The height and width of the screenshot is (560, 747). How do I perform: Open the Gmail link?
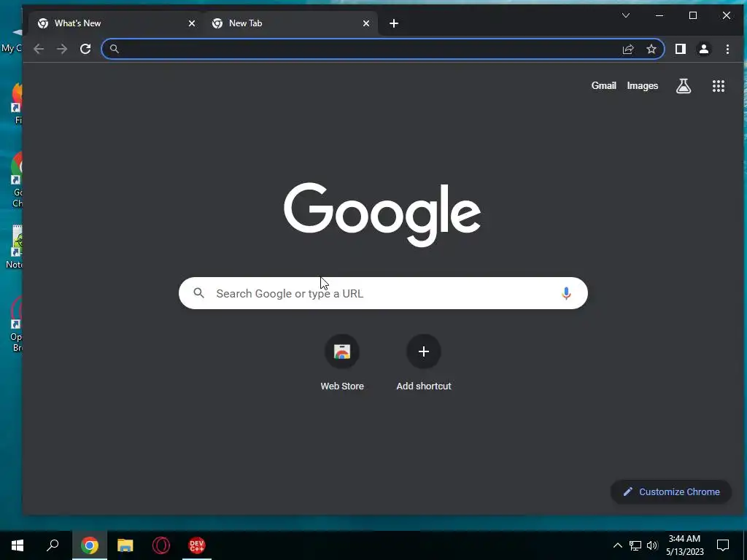click(x=603, y=86)
